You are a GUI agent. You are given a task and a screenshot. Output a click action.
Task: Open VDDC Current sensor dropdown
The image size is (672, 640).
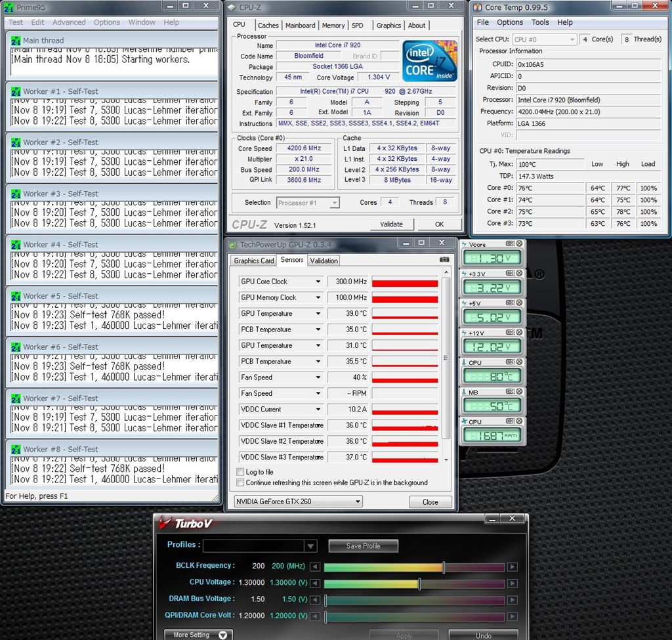coord(318,410)
